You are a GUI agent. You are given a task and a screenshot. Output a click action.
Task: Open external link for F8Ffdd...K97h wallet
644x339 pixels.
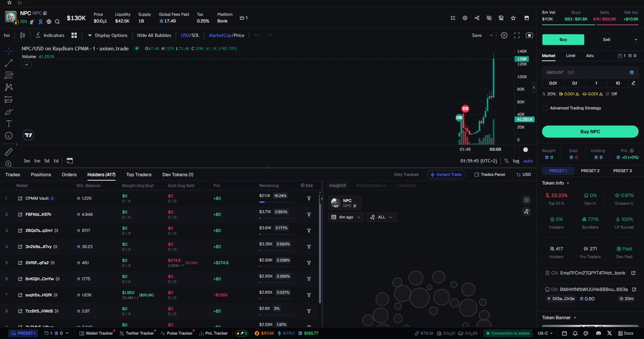20,214
